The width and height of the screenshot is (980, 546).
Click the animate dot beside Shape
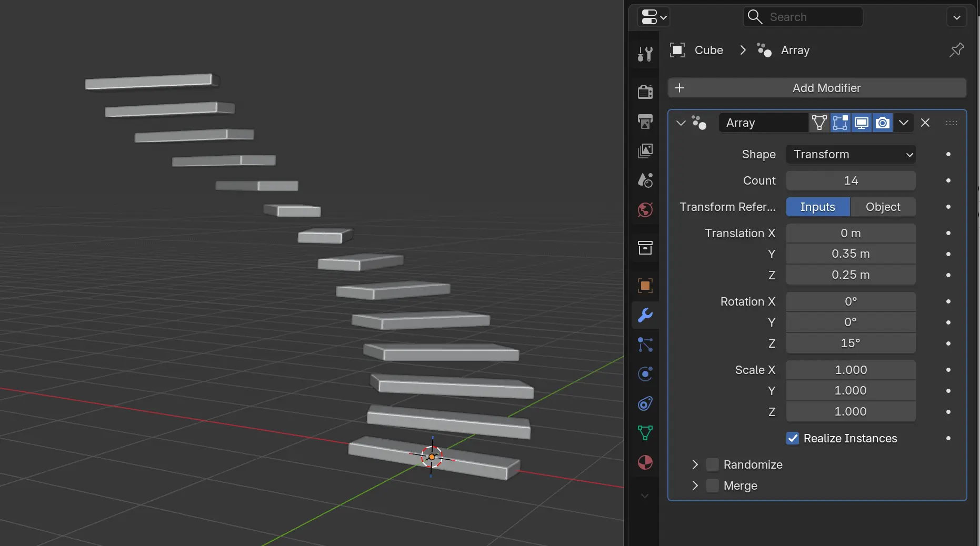(948, 154)
